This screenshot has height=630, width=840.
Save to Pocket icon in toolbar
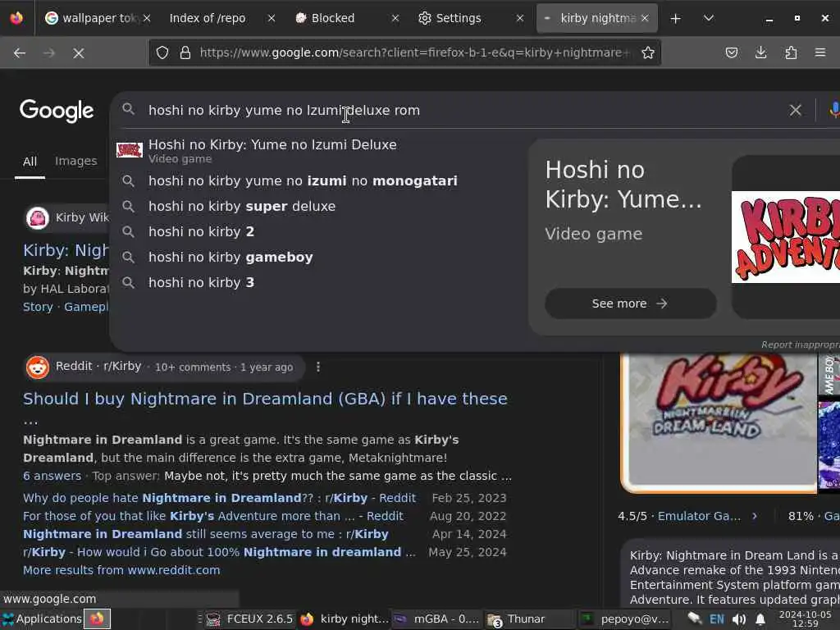tap(731, 52)
